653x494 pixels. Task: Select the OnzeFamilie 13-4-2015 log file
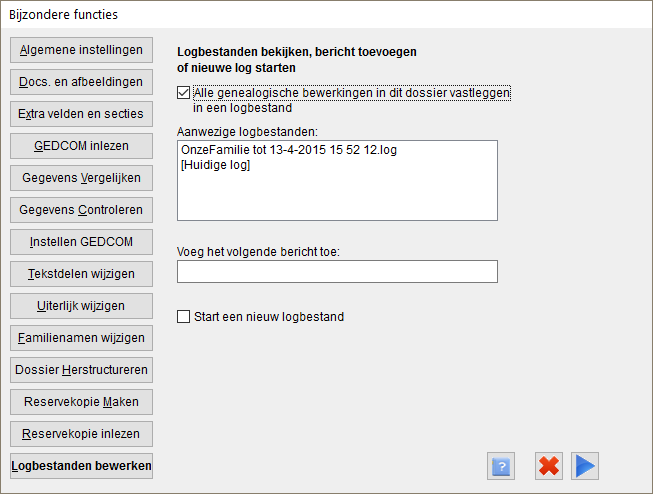coord(289,150)
